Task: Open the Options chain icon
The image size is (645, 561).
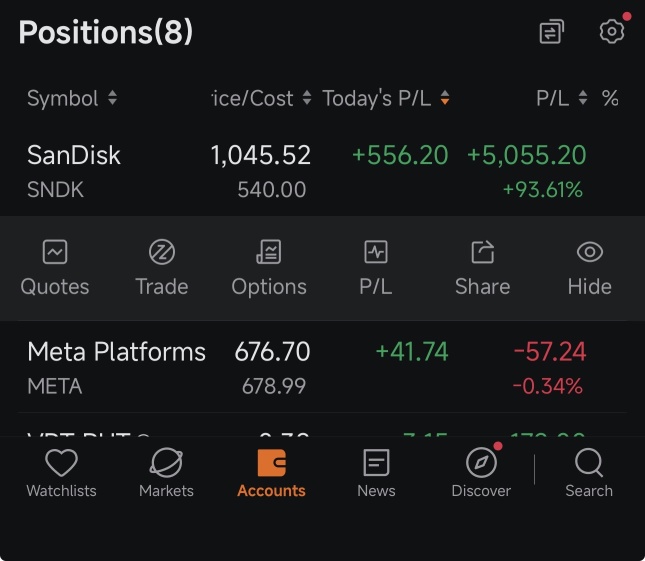Action: [x=269, y=252]
